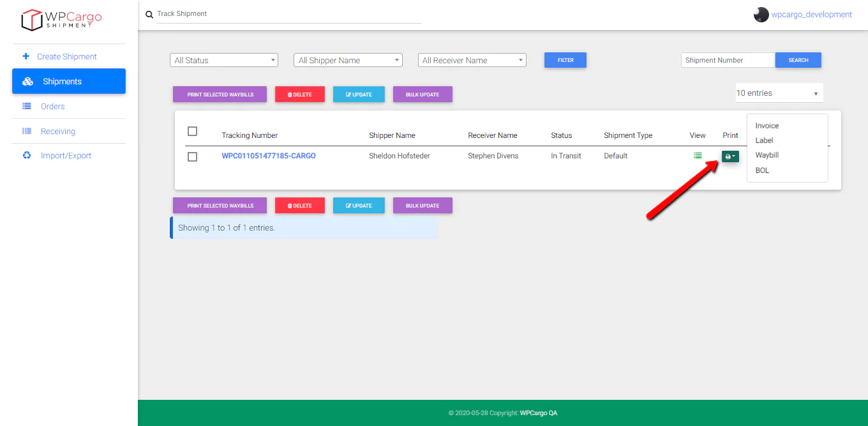The height and width of the screenshot is (426, 868).
Task: Click the recycle icon beside Import/Export
Action: click(27, 155)
